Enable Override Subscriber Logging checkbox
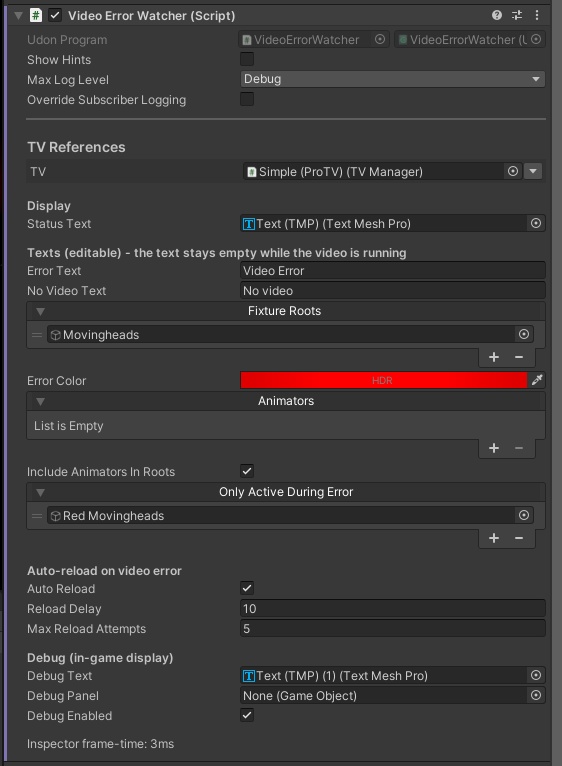The image size is (562, 766). click(x=247, y=99)
